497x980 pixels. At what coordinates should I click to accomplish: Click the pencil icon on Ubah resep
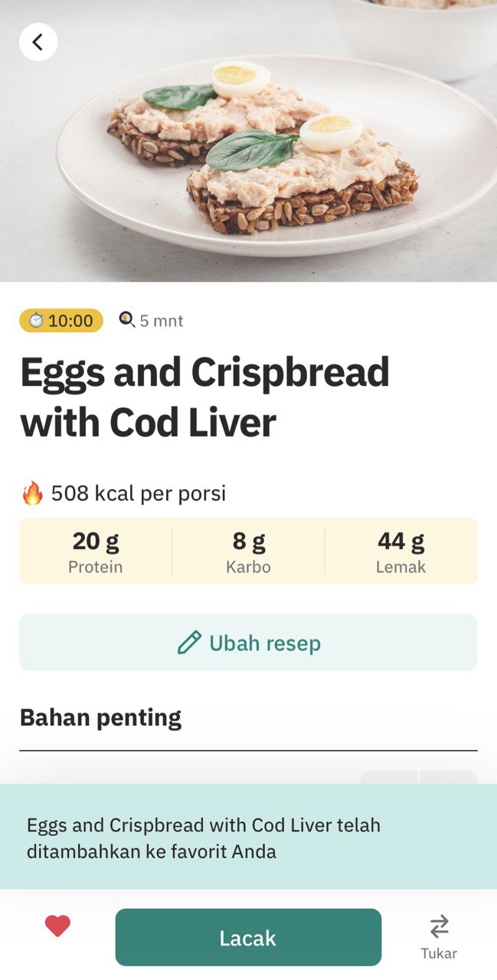[189, 642]
